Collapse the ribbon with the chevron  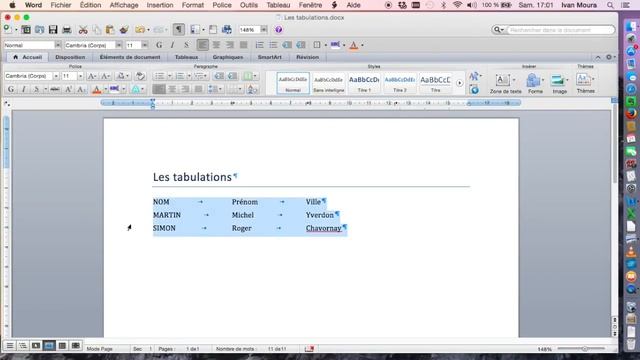coord(598,57)
